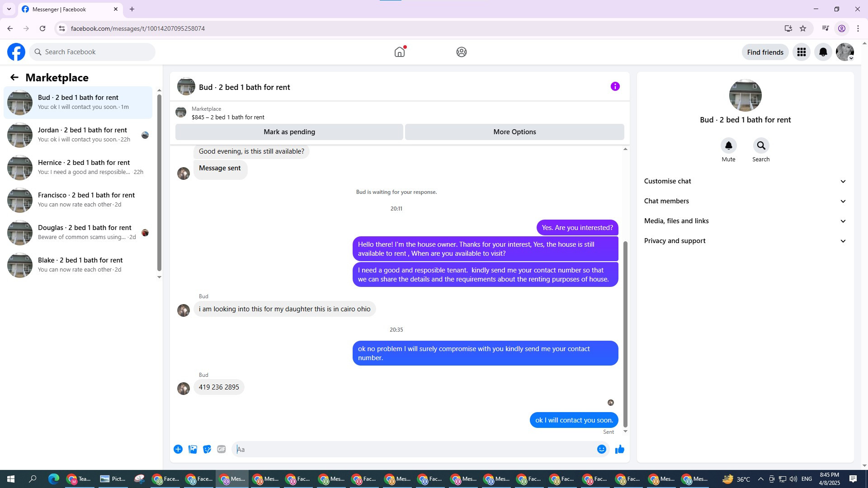
Task: Expand Customise chat section
Action: 745,181
